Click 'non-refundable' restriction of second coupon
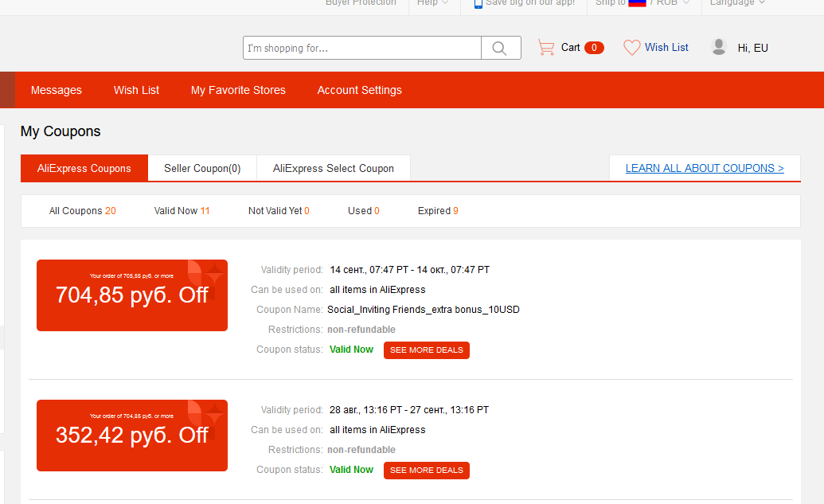 tap(361, 450)
